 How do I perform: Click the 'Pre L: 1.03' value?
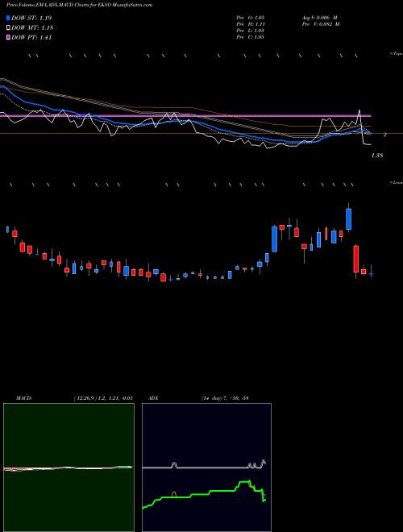click(x=251, y=31)
